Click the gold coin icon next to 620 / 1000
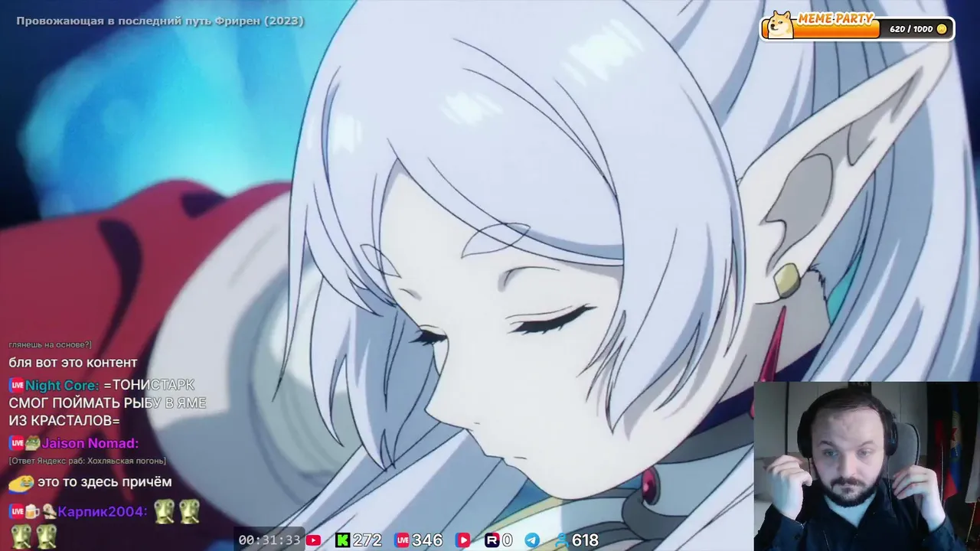The image size is (980, 551). [942, 29]
